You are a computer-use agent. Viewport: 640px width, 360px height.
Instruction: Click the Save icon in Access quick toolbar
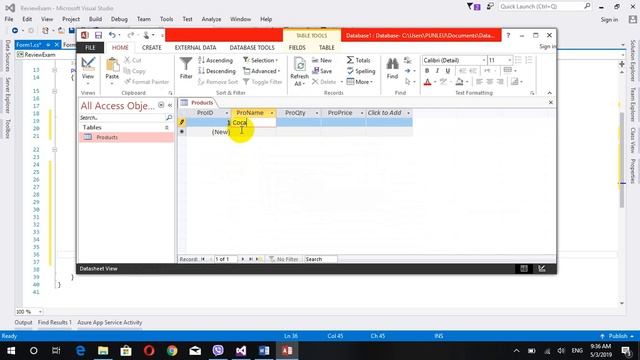tap(98, 36)
